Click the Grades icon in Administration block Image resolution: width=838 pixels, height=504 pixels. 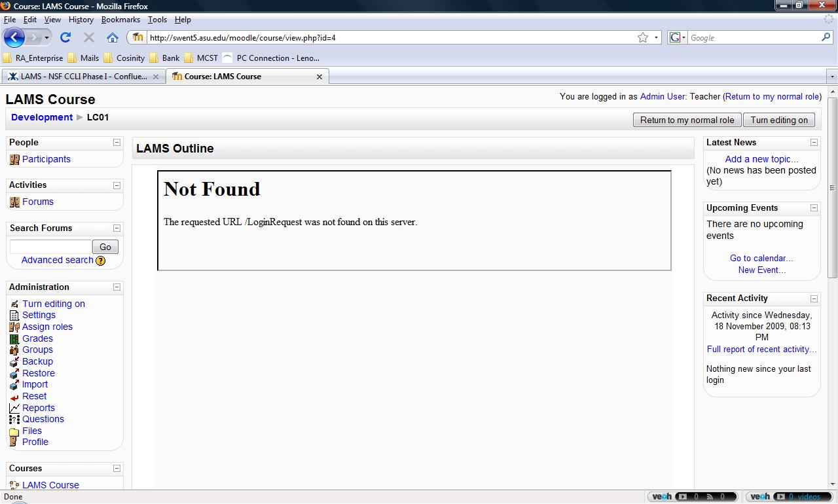(14, 339)
